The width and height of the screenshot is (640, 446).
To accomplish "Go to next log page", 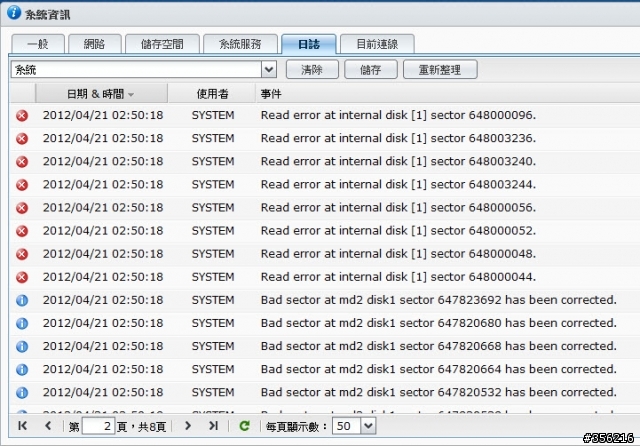I will tap(188, 426).
